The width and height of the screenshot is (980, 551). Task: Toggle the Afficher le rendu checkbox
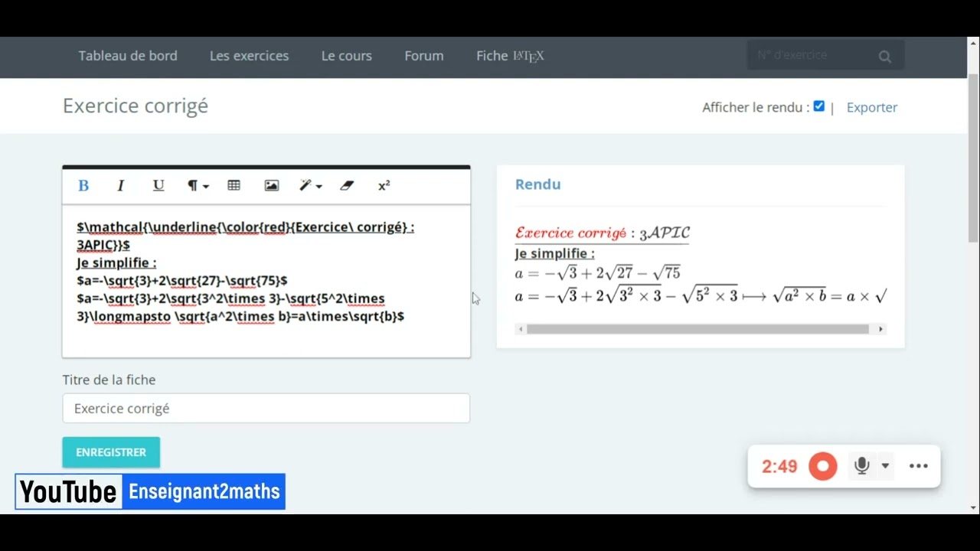point(819,106)
